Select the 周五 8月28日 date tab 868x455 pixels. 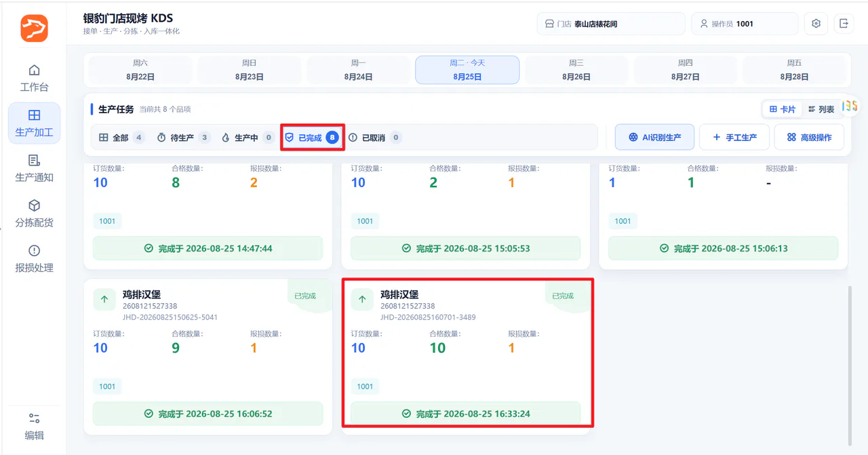(x=795, y=70)
